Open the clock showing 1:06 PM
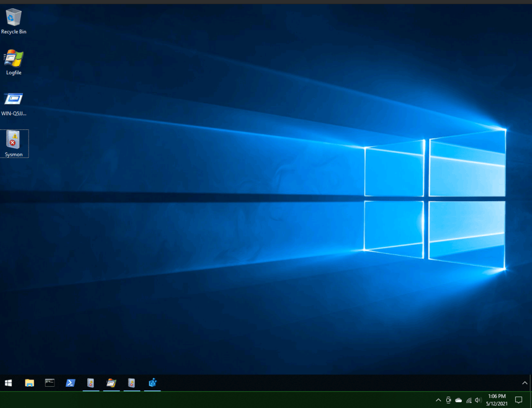This screenshot has height=408, width=532. (x=497, y=400)
